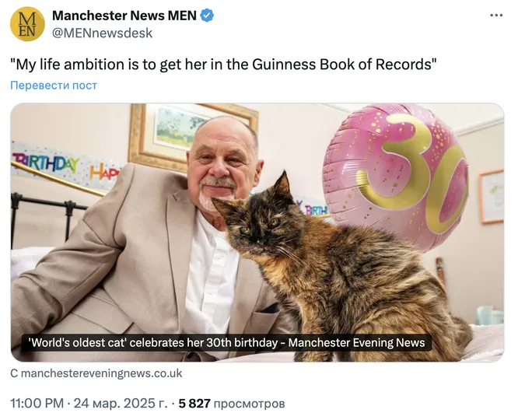This screenshot has height=420, width=518.
Task: Click the 'Manchester Evening News' caption text
Action: coord(357,343)
